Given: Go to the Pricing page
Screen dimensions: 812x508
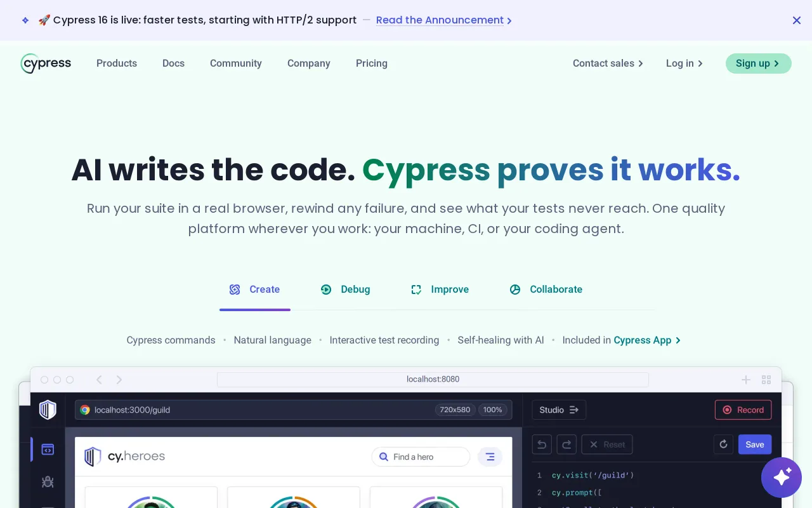Looking at the screenshot, I should point(372,63).
